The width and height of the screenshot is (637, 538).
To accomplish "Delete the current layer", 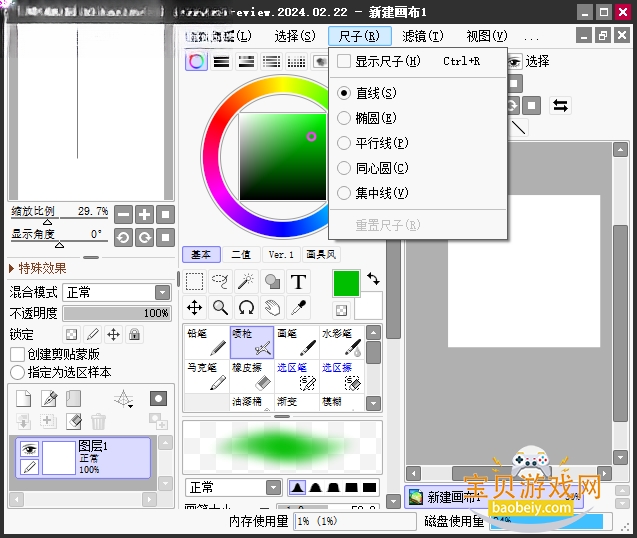I will 98,422.
